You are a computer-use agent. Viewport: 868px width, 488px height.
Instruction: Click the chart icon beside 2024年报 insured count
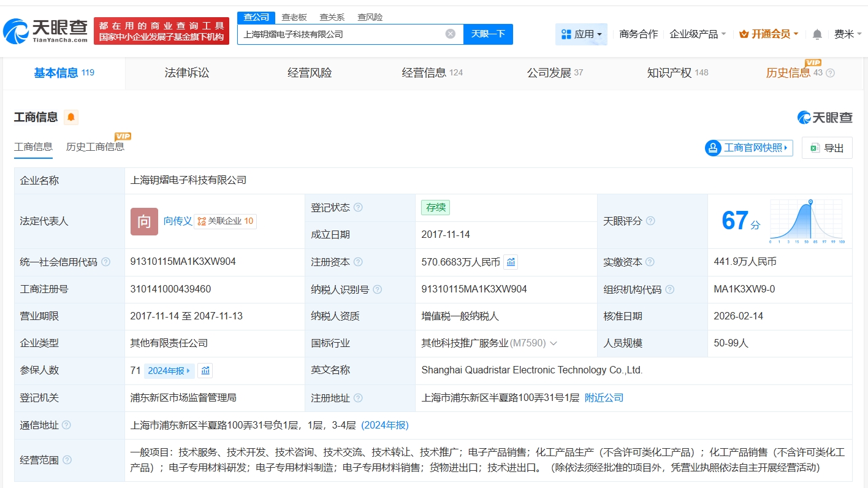(205, 370)
